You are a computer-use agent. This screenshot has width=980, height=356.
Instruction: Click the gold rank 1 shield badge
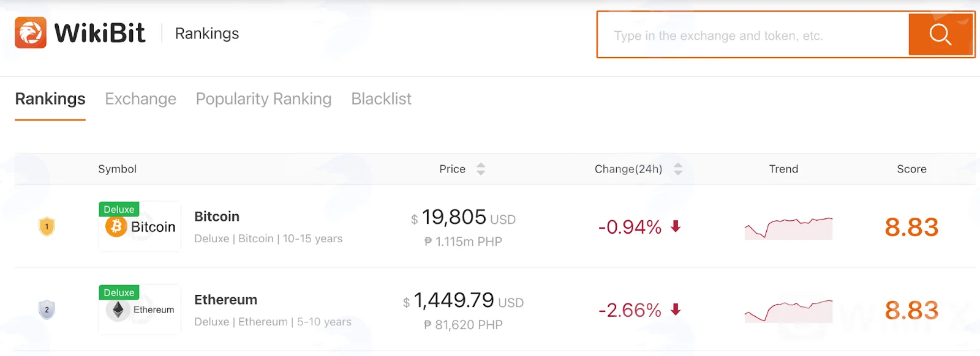click(x=47, y=226)
